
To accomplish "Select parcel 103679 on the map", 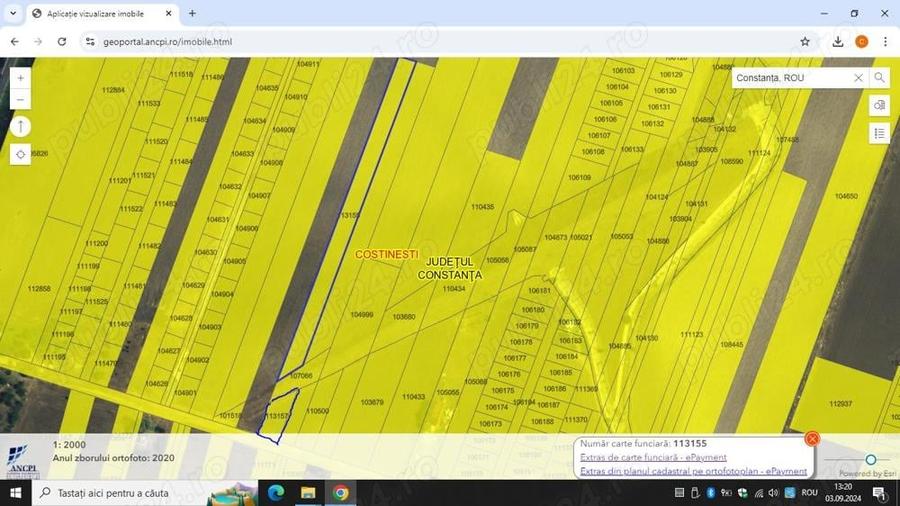I will [372, 402].
